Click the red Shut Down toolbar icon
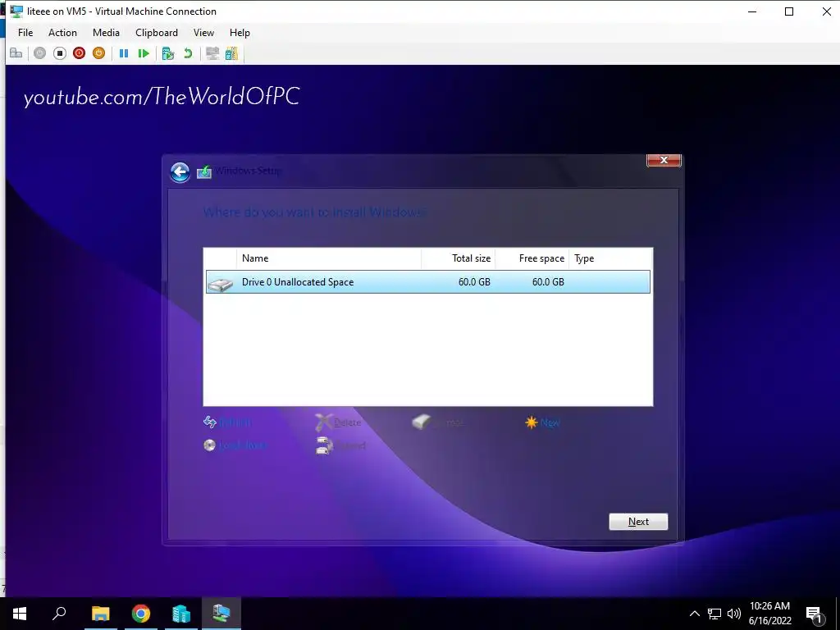The width and height of the screenshot is (840, 630). pos(80,53)
